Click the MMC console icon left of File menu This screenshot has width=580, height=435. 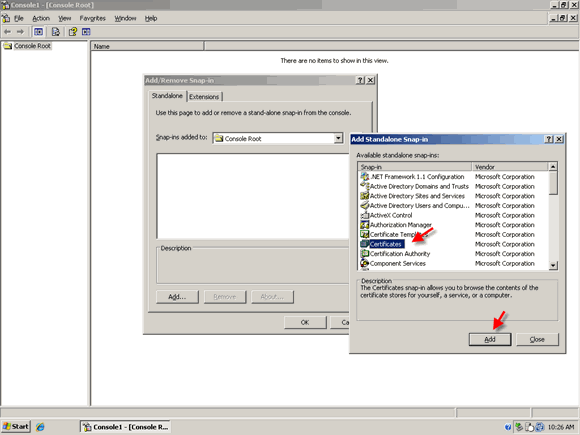coord(6,18)
